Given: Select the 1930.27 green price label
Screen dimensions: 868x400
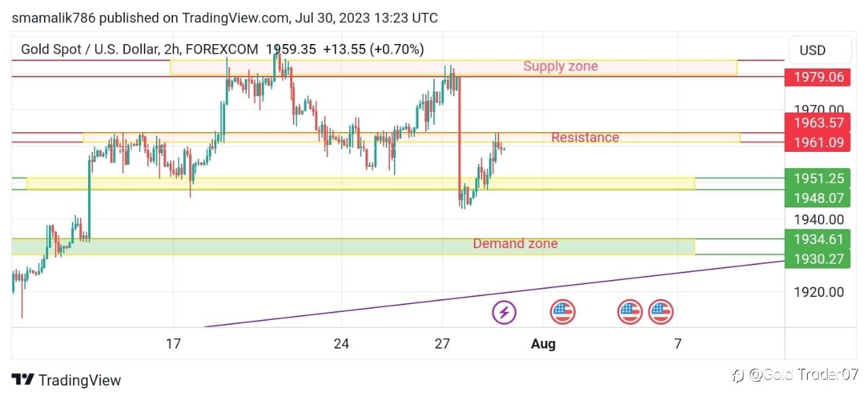Looking at the screenshot, I should click(x=817, y=258).
